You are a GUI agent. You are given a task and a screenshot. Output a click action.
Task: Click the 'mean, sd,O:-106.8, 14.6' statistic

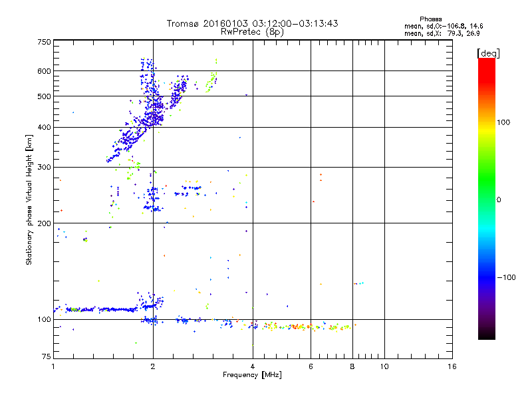[x=444, y=26]
